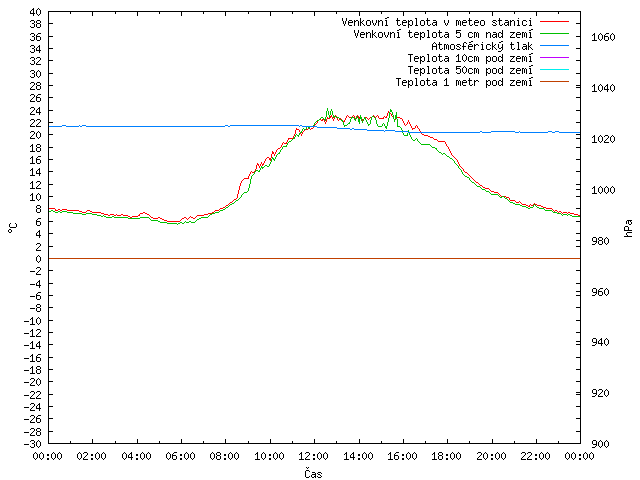Viewport: 640px width, 480px height.
Task: Click the cyan legend line sample for 50cm pod zemí
Action: [x=554, y=70]
